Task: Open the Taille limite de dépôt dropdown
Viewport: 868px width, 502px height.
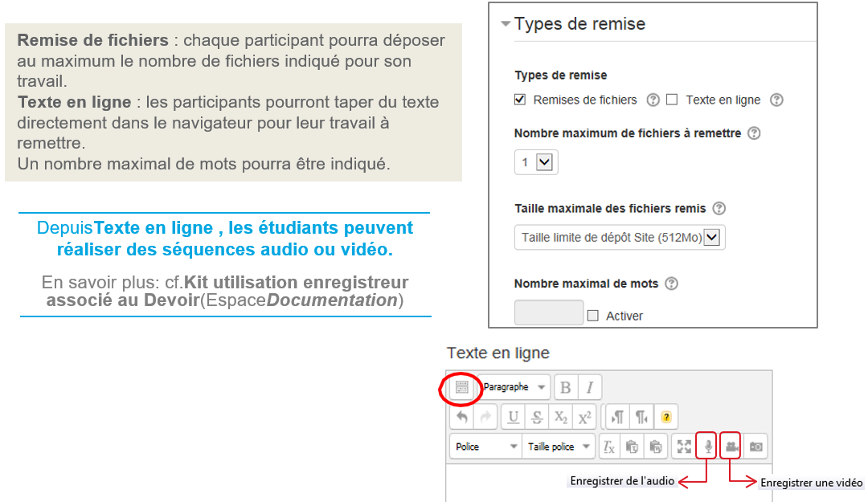Action: point(620,238)
